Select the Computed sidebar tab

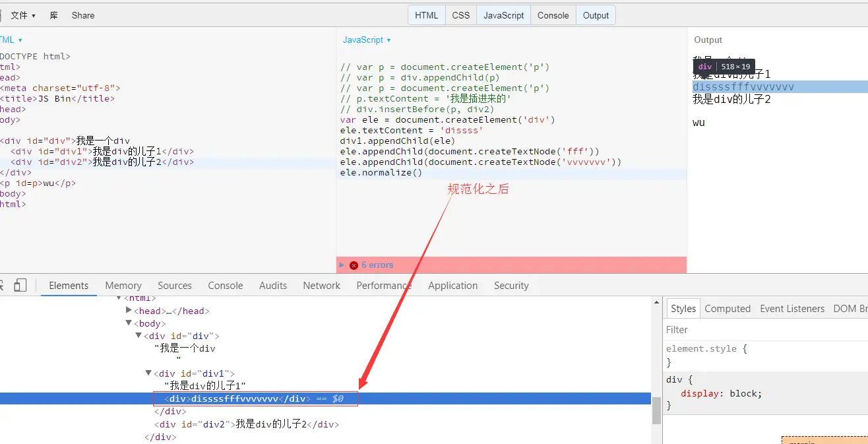(728, 309)
